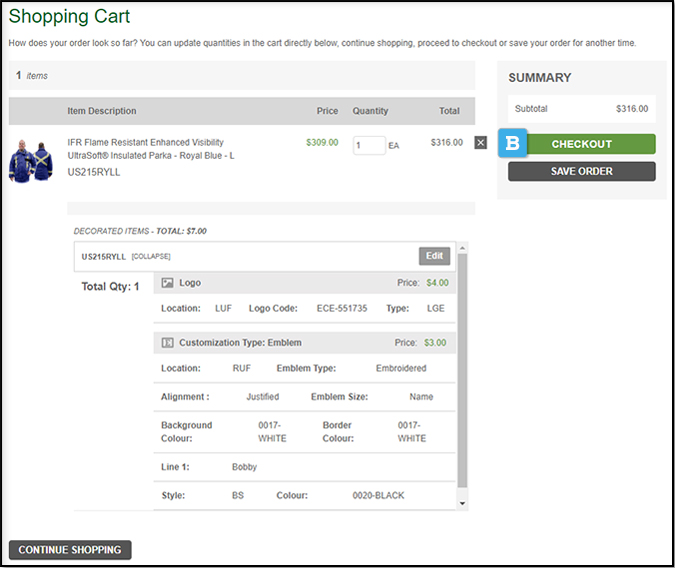Click the $309.00 item price

point(322,142)
